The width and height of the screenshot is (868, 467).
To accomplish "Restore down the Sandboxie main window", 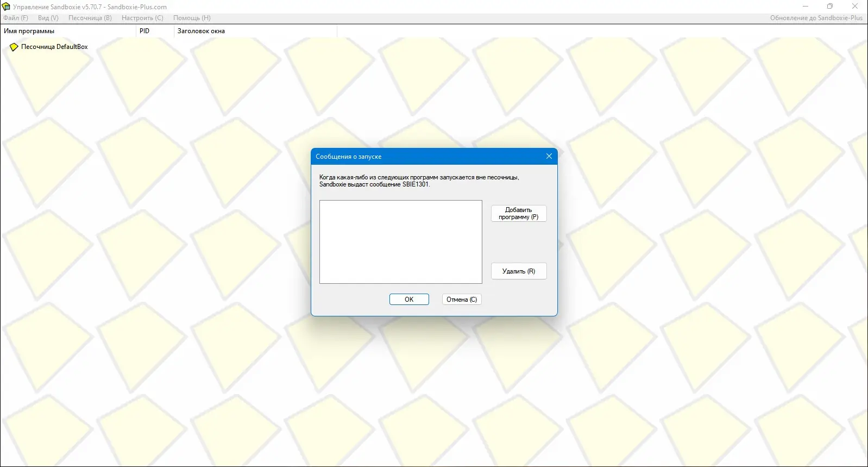I will point(830,7).
